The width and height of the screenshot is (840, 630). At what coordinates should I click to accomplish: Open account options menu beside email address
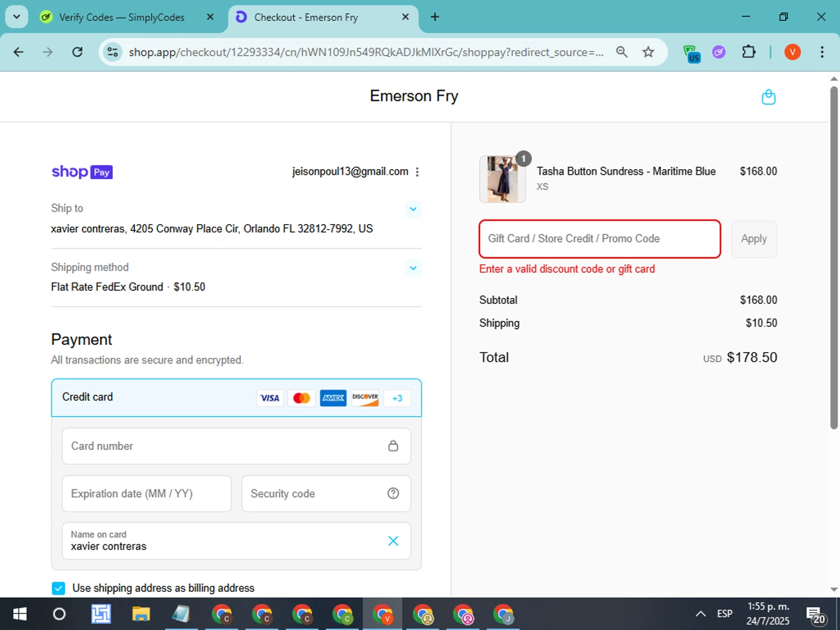(x=417, y=172)
